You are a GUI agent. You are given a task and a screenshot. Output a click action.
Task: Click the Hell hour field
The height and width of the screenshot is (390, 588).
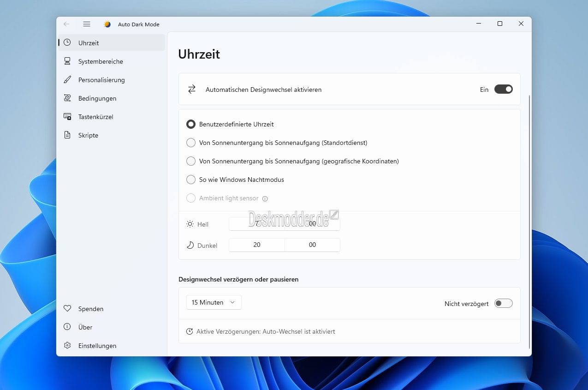257,224
